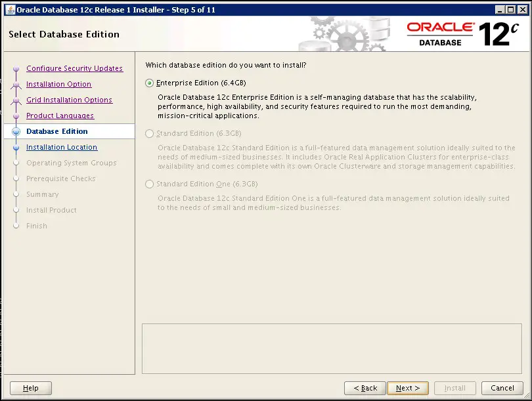This screenshot has width=532, height=401.
Task: Click the Grid Installation Options step node icon
Action: coord(16,100)
